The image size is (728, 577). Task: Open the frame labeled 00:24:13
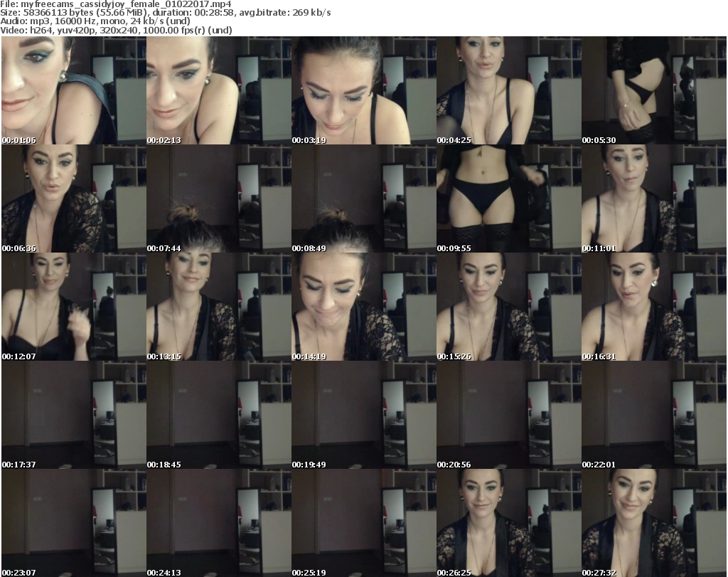[x=219, y=523]
